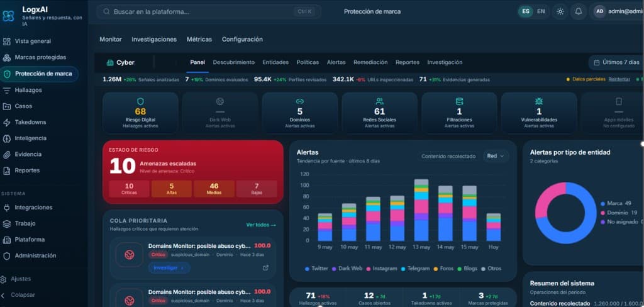644x307 pixels.
Task: Open the Métricas menu
Action: pyautogui.click(x=199, y=40)
